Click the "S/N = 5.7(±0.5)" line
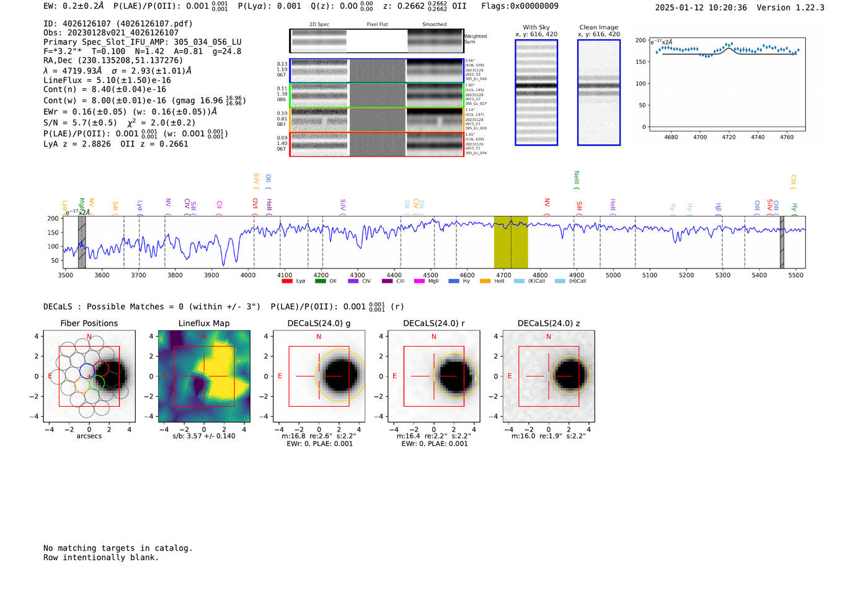 tap(80, 123)
